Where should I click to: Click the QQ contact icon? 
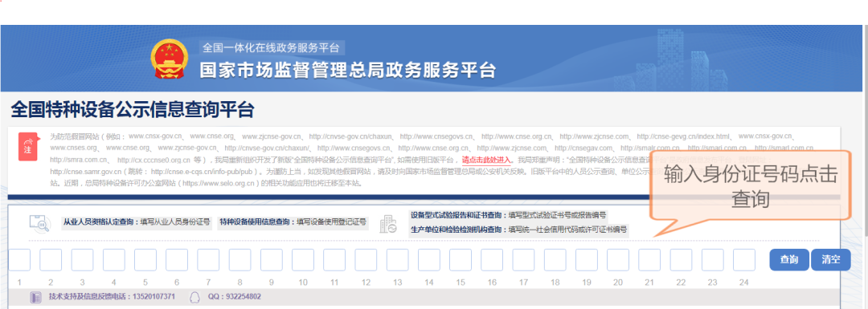click(194, 297)
